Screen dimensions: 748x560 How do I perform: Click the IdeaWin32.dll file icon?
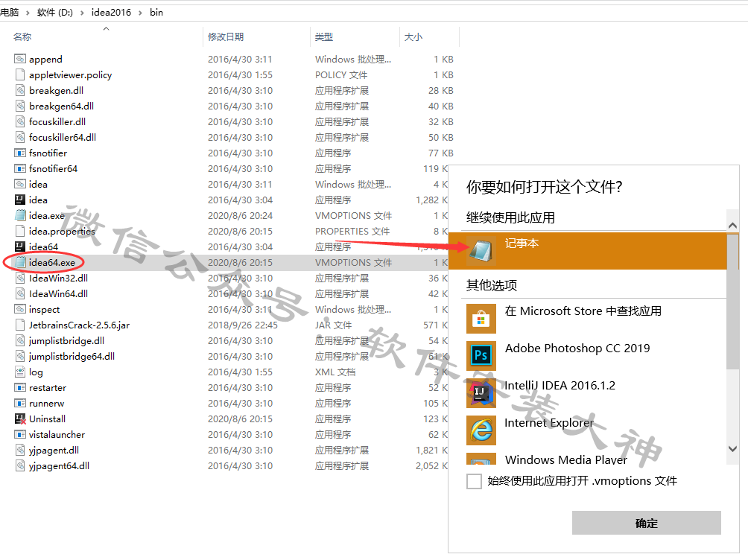[x=20, y=278]
